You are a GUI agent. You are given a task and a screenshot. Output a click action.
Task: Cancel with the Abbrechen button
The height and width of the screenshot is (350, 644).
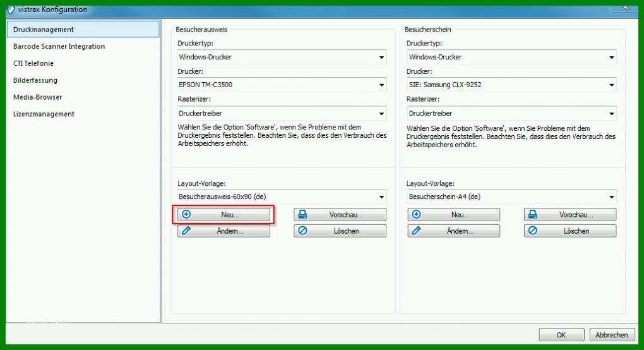(x=612, y=335)
